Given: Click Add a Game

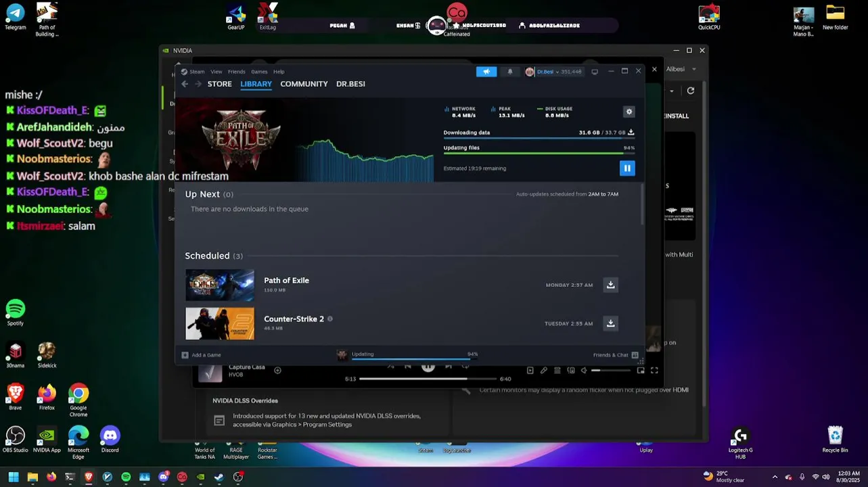Looking at the screenshot, I should pos(202,355).
